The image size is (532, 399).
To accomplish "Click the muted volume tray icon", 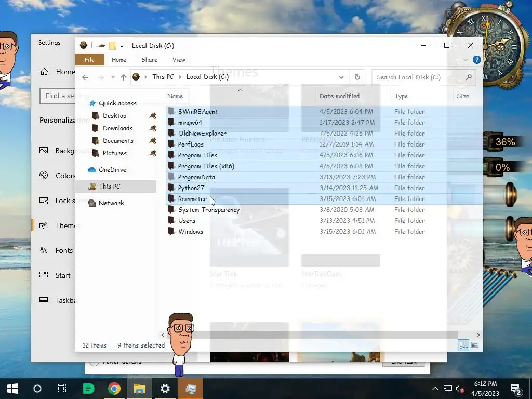I will click(460, 389).
